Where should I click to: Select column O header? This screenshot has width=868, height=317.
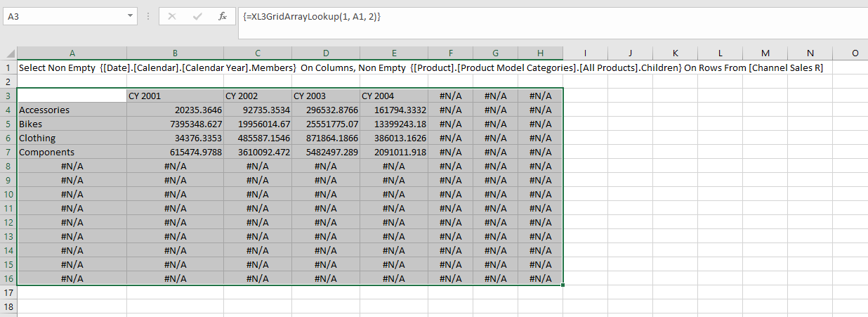tap(854, 53)
